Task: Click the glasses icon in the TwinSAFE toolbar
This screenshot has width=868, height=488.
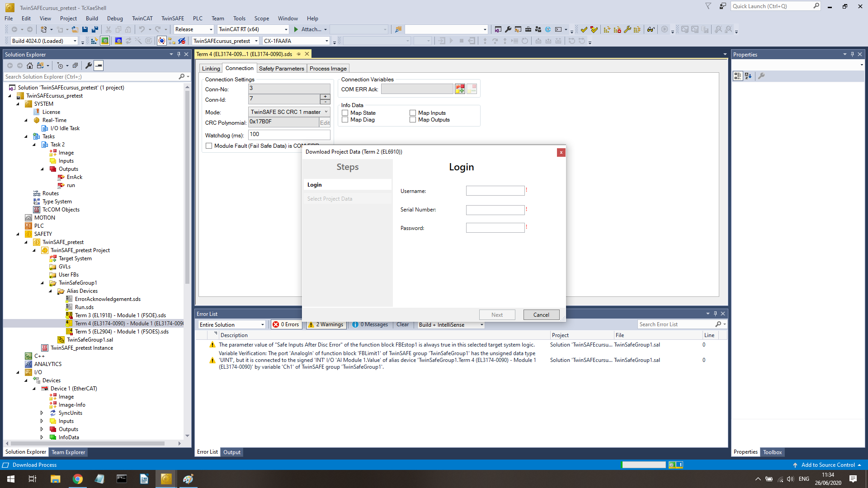Action: point(651,29)
